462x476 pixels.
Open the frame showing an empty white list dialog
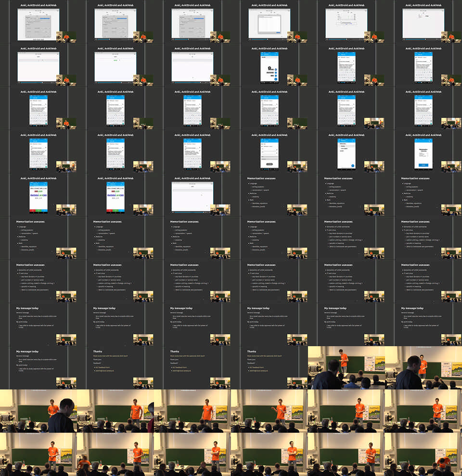tap(269, 22)
